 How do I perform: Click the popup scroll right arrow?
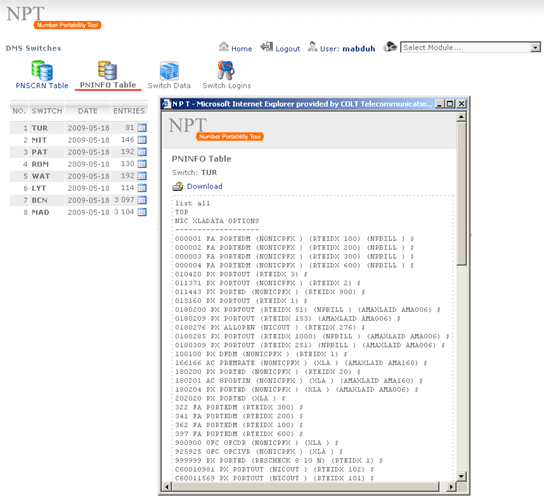point(451,486)
